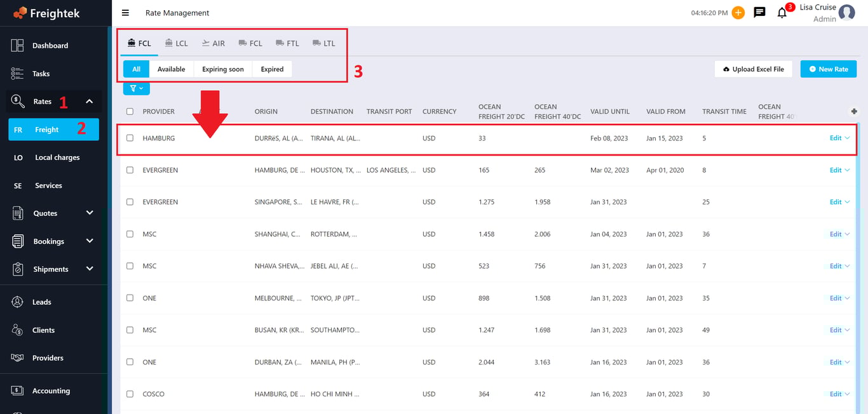The height and width of the screenshot is (414, 868).
Task: Select the HAMBURG provider row checkbox
Action: (x=130, y=138)
